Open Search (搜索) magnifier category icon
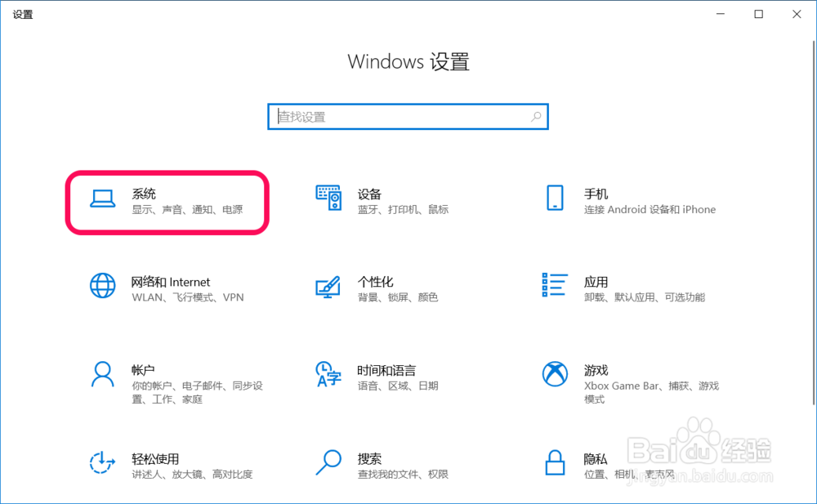Screen dimensions: 817x504 click(x=328, y=462)
